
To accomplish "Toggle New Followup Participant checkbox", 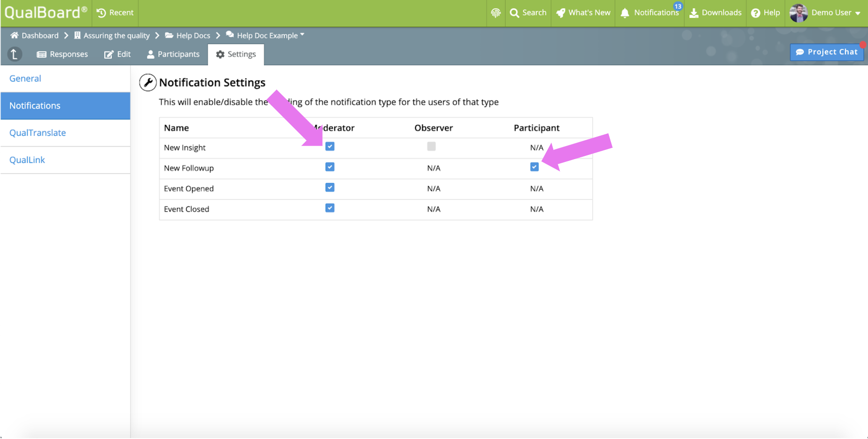I will (535, 167).
